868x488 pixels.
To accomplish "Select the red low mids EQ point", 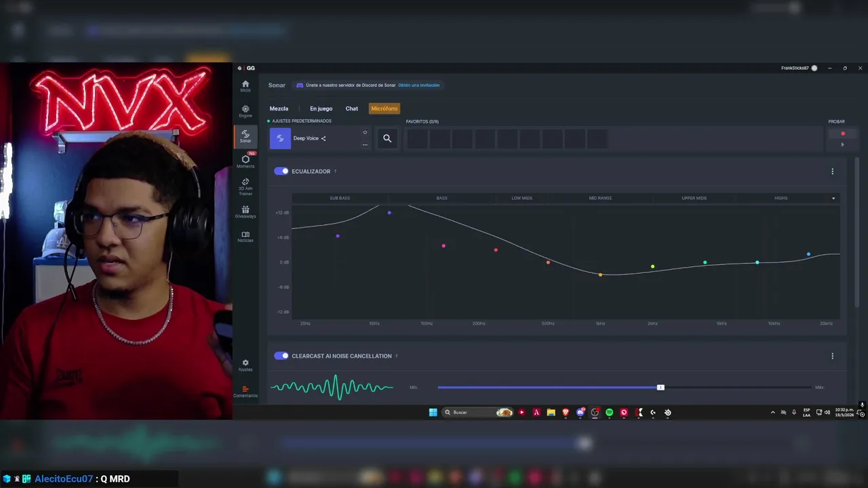I will pyautogui.click(x=496, y=250).
